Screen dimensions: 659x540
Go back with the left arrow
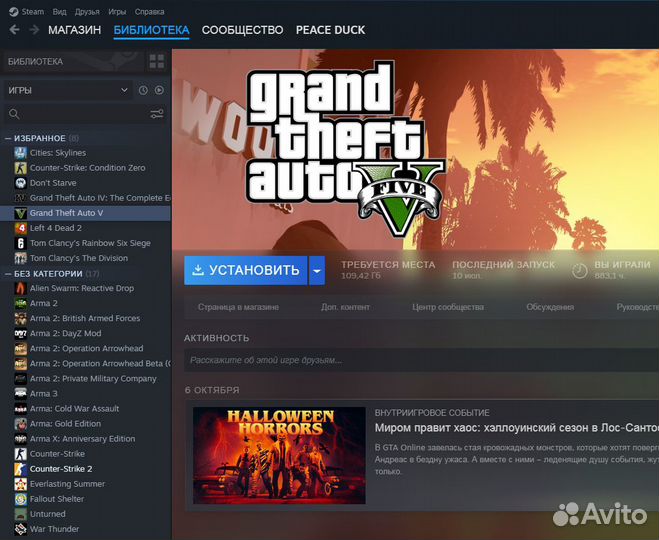click(x=14, y=30)
